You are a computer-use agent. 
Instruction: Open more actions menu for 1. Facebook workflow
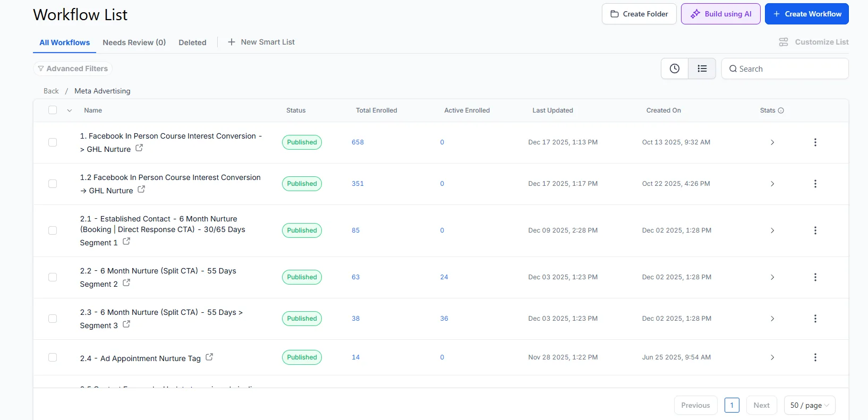pos(815,142)
